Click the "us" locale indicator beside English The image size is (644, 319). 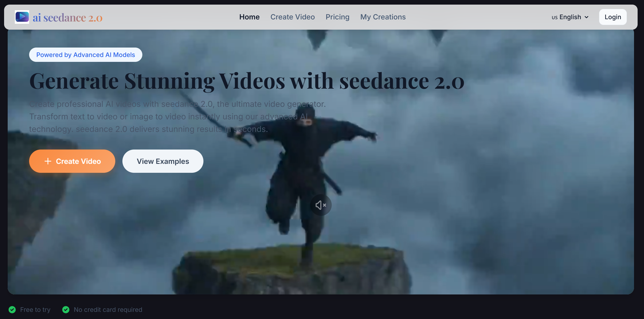coord(555,17)
